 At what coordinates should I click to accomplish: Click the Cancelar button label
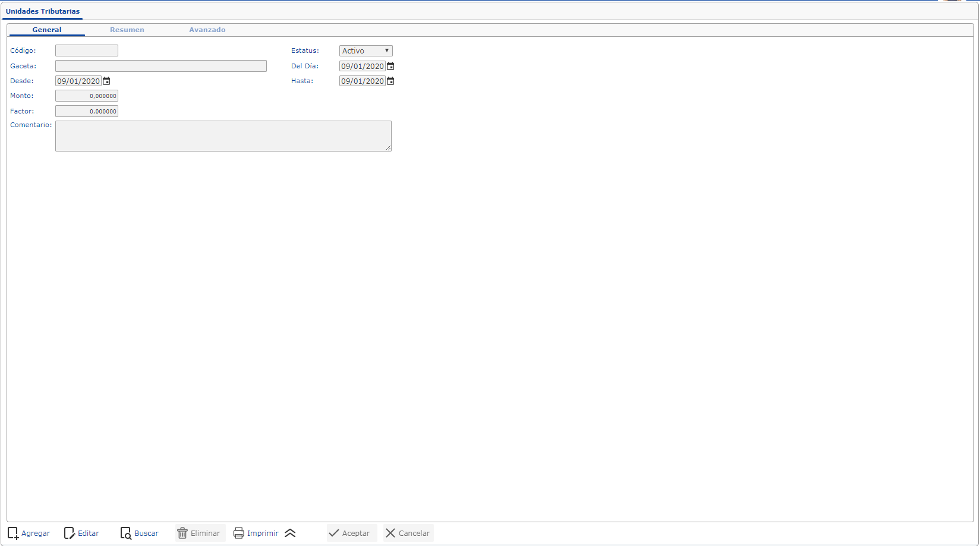pos(414,534)
